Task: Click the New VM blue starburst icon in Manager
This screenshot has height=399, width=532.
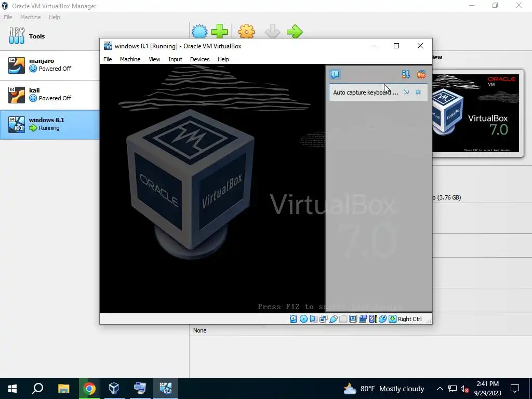Action: pos(199,31)
